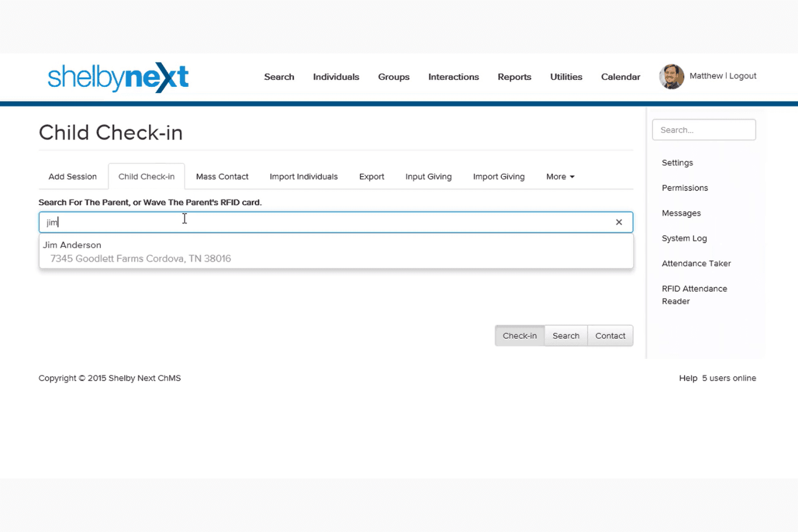This screenshot has height=532, width=798.
Task: Focus the parent search field containing jim
Action: coord(335,222)
